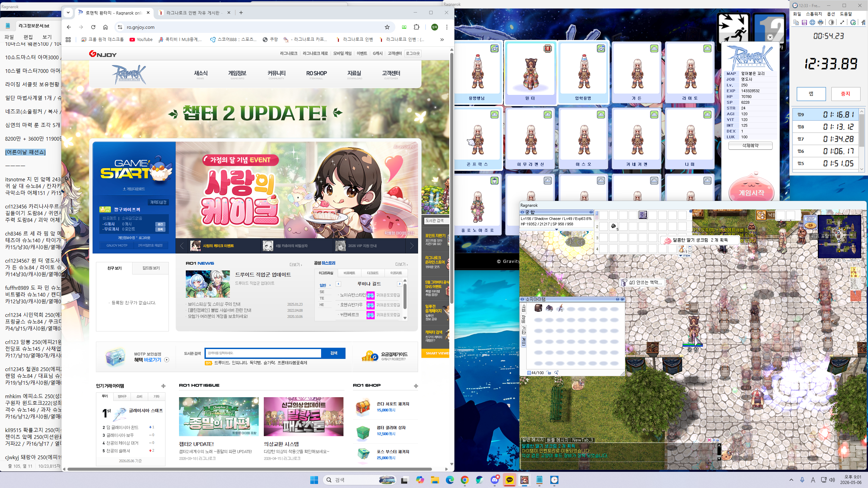
Task: Select 바포메트 server tab in 공성 히스토리
Action: tap(349, 273)
